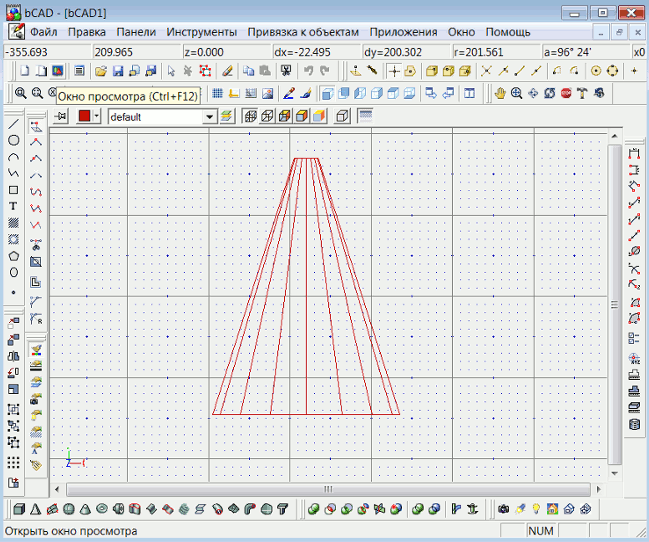Select the Text tool

pos(13,206)
